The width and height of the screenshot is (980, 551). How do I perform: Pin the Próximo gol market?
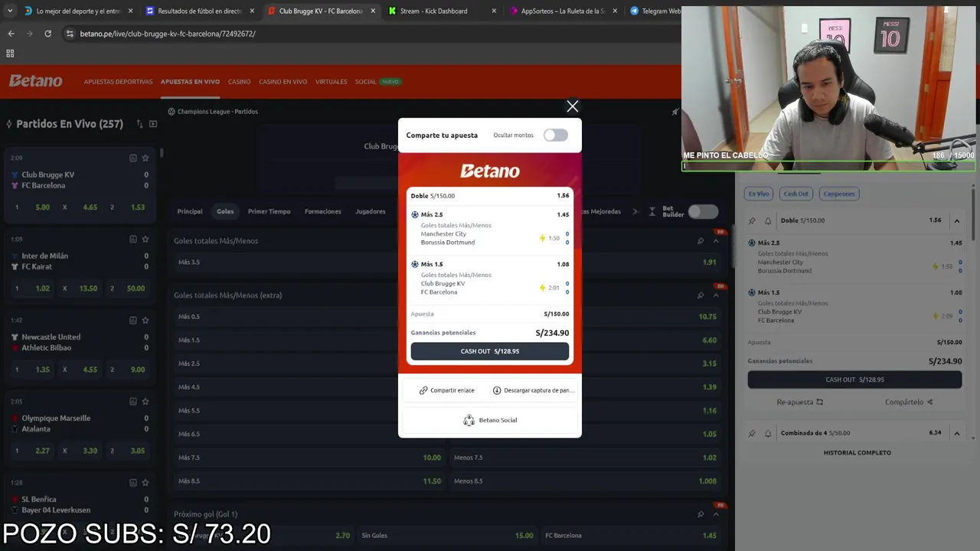(x=700, y=514)
